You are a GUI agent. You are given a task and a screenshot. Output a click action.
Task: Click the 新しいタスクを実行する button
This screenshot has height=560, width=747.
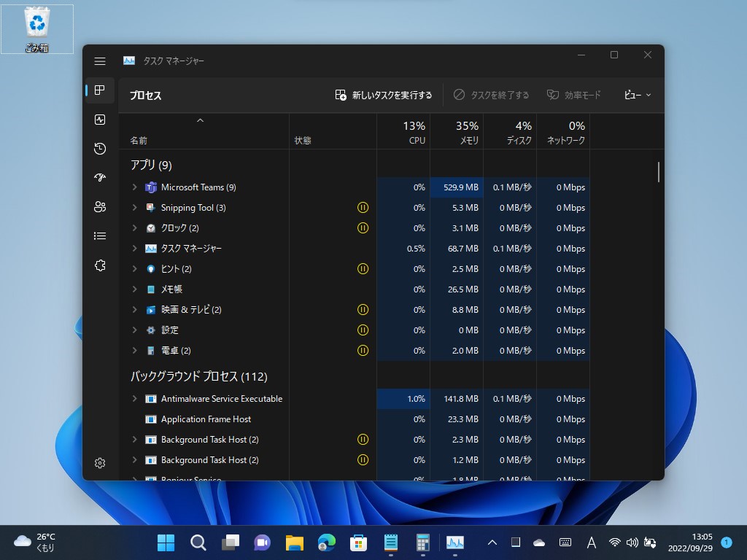383,95
